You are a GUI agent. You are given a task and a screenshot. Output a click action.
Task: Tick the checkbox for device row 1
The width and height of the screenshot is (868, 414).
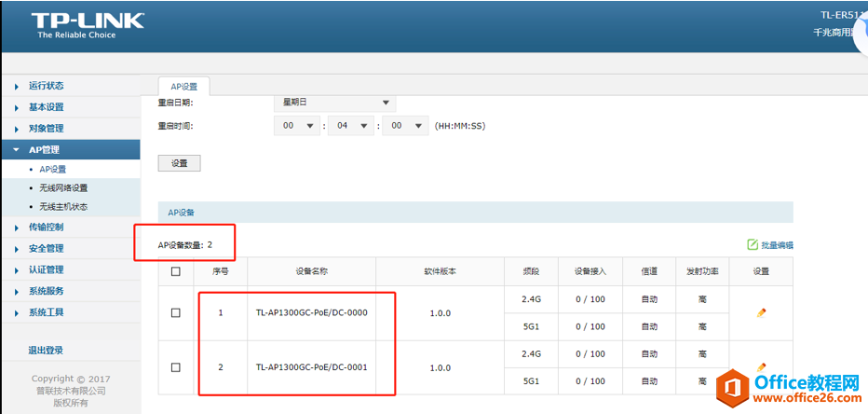[176, 313]
